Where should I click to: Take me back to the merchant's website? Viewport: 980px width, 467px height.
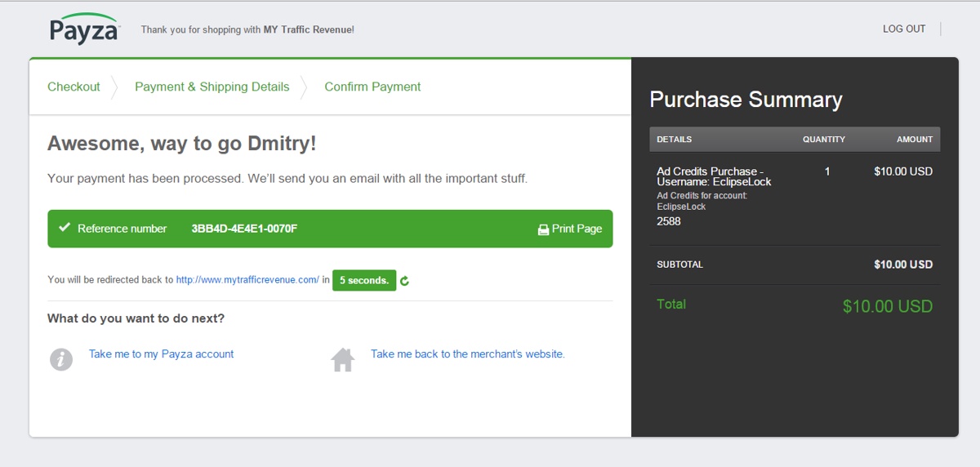(468, 354)
